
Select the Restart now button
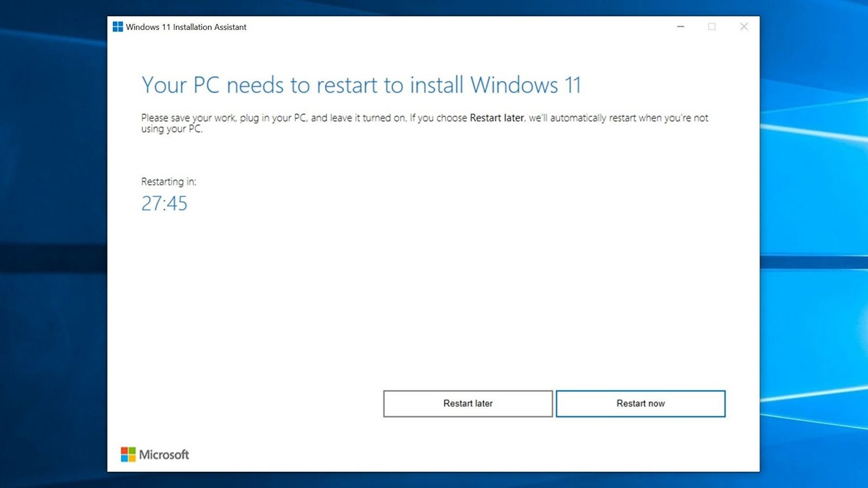pyautogui.click(x=640, y=403)
